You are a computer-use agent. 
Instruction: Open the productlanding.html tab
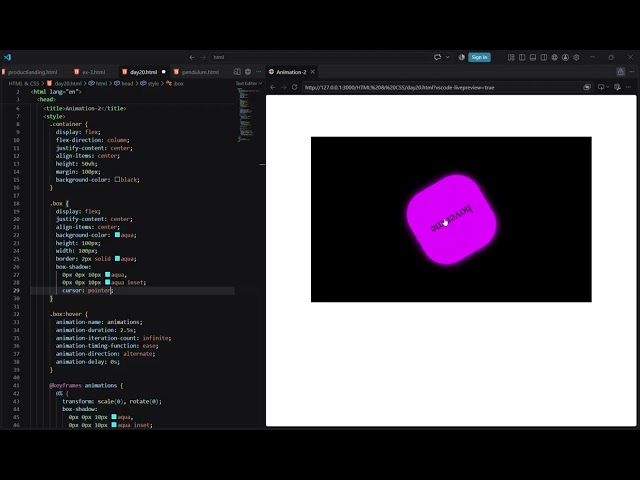pos(33,72)
